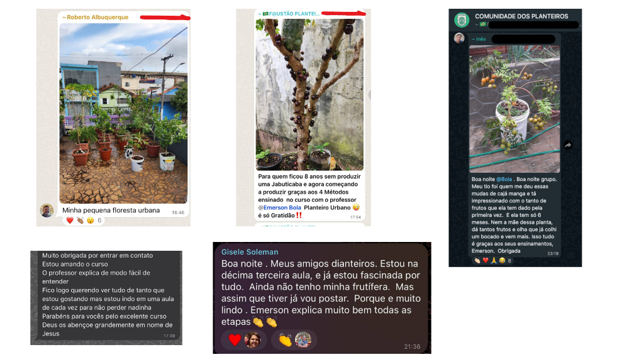Image resolution: width=644 pixels, height=362 pixels.
Task: Click the reaction count 6 under Roberto's photo
Action: [99, 221]
